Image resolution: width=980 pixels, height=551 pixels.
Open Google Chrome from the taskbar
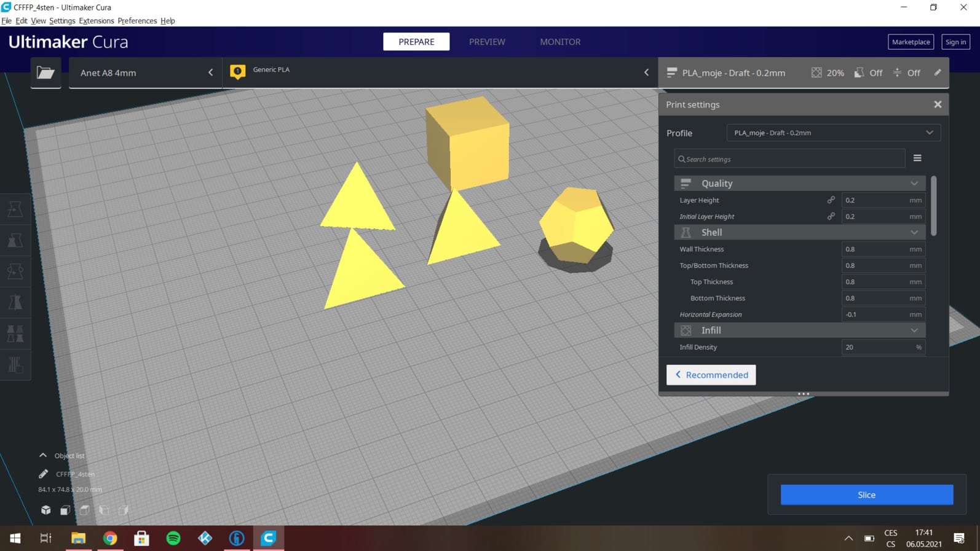click(110, 538)
